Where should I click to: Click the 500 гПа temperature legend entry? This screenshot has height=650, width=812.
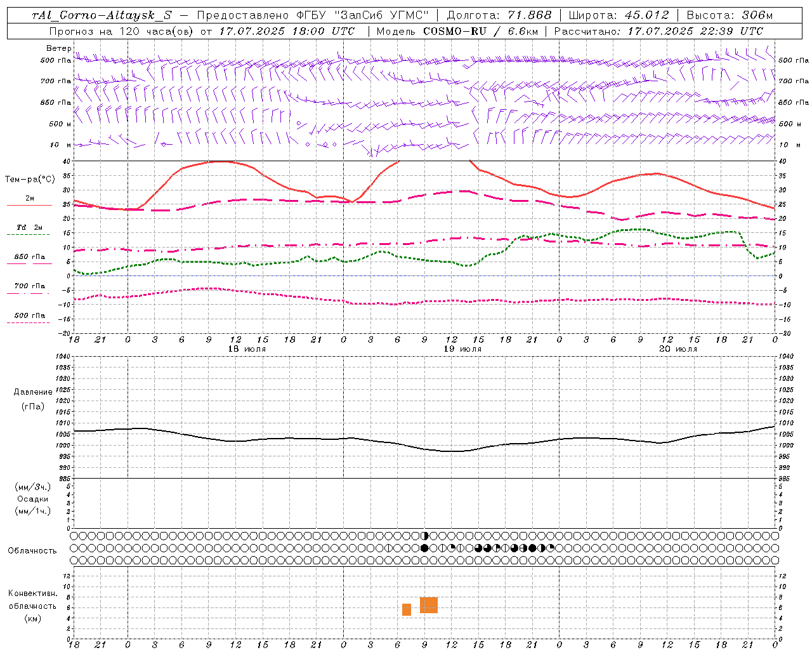click(29, 315)
